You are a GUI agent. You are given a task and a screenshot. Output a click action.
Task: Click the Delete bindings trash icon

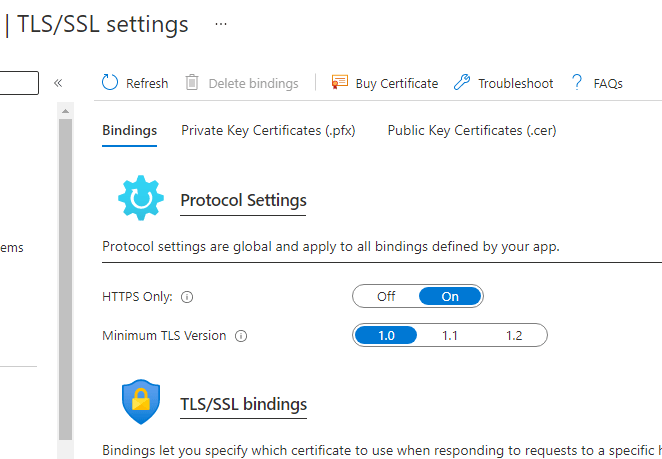[192, 82]
